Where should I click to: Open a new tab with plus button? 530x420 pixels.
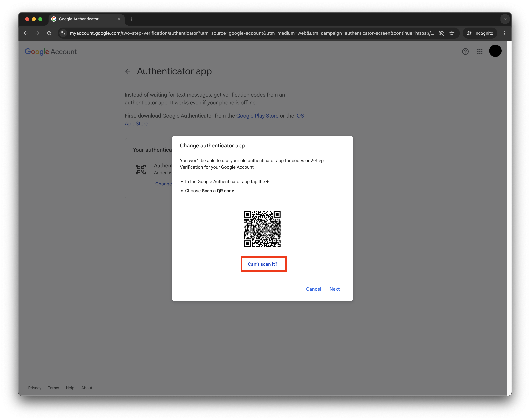click(x=131, y=19)
